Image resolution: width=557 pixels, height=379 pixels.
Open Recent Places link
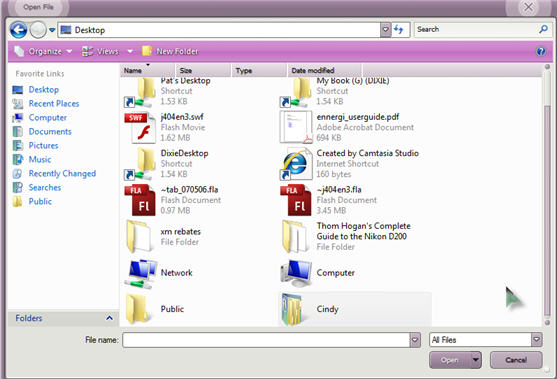tap(54, 103)
